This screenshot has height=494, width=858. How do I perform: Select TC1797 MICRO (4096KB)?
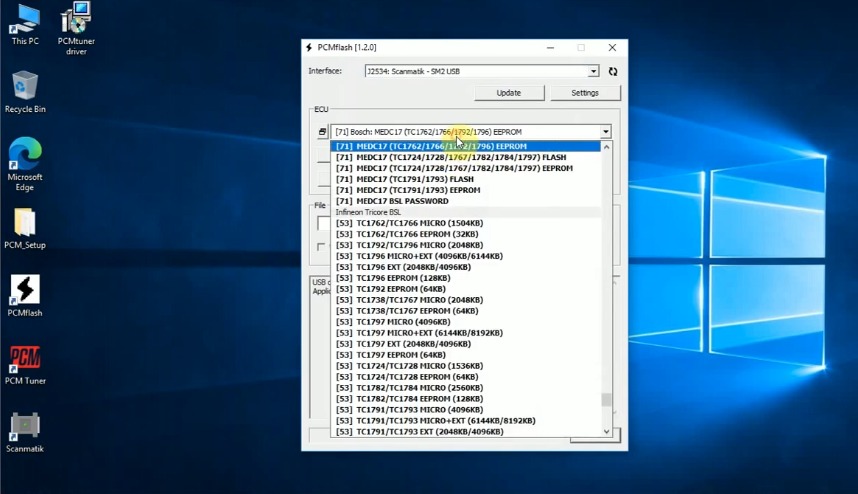tap(465, 322)
